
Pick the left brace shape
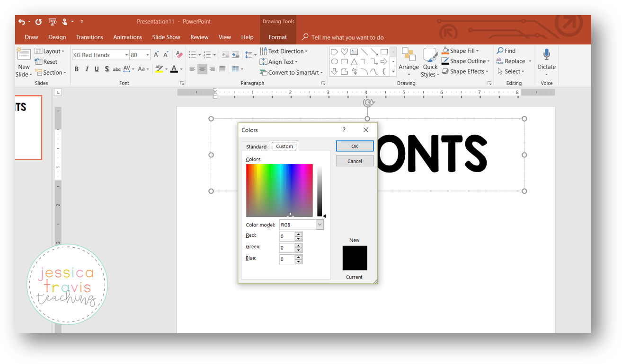click(384, 71)
